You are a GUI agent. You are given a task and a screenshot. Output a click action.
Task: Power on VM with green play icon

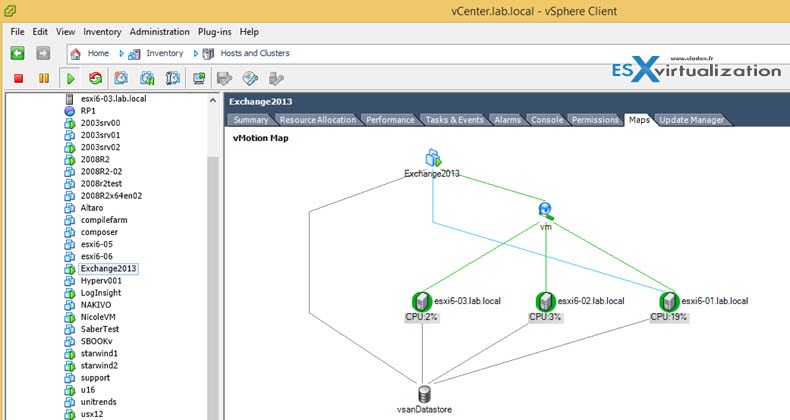pos(70,79)
